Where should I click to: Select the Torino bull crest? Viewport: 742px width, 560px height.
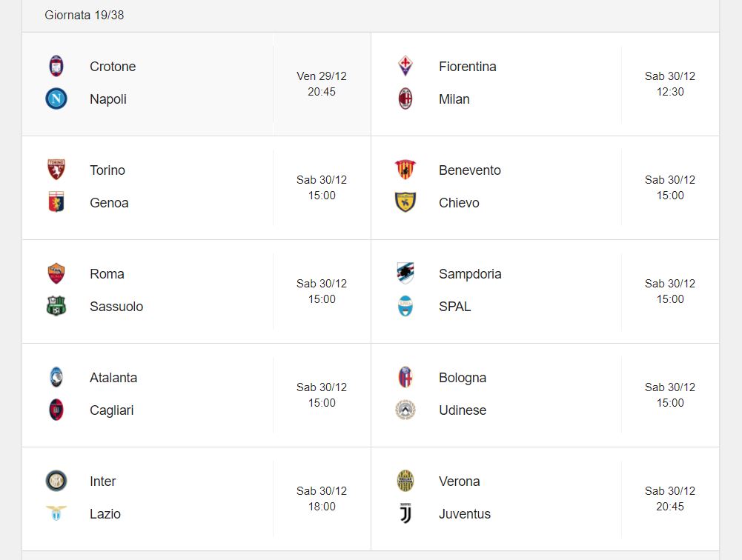coord(56,170)
